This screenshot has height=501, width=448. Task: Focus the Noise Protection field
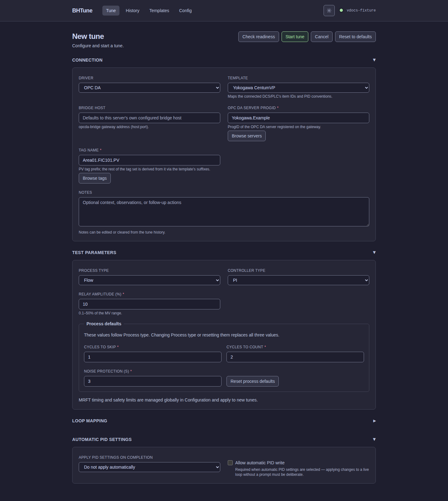pyautogui.click(x=153, y=381)
